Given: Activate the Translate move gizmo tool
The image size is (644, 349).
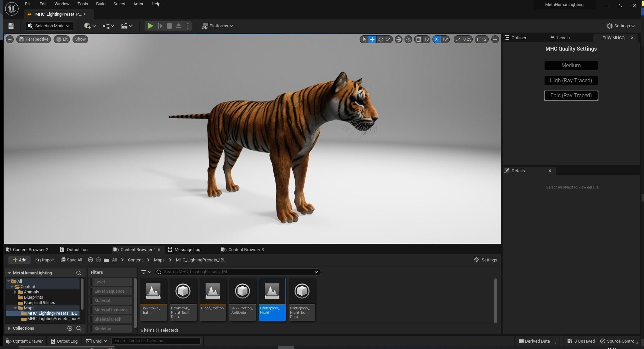Looking at the screenshot, I should [x=372, y=39].
